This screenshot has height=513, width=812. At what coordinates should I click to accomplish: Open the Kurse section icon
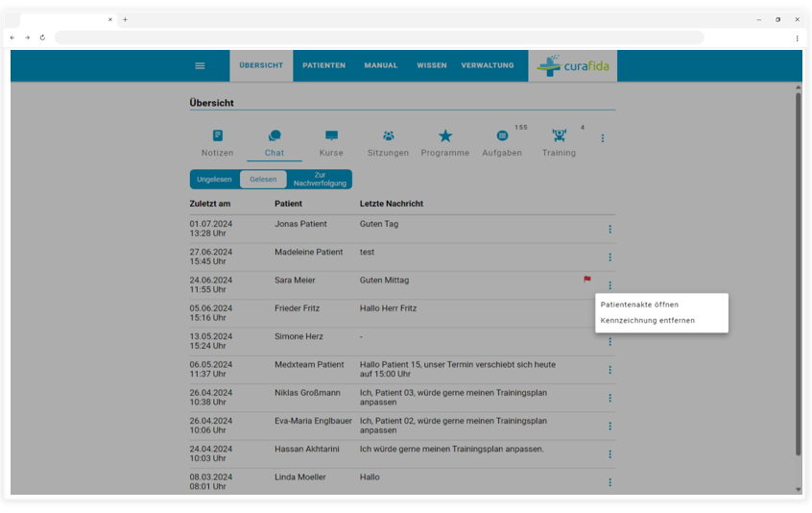click(x=331, y=135)
